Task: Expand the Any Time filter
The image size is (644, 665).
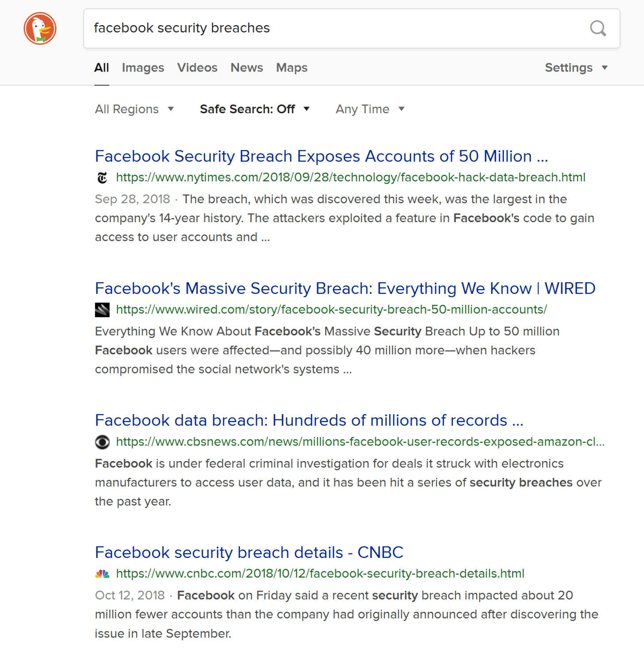Action: click(370, 109)
